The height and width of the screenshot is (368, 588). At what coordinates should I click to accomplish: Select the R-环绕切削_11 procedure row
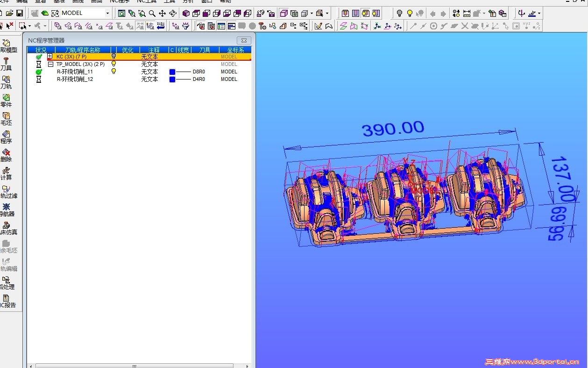(139, 72)
